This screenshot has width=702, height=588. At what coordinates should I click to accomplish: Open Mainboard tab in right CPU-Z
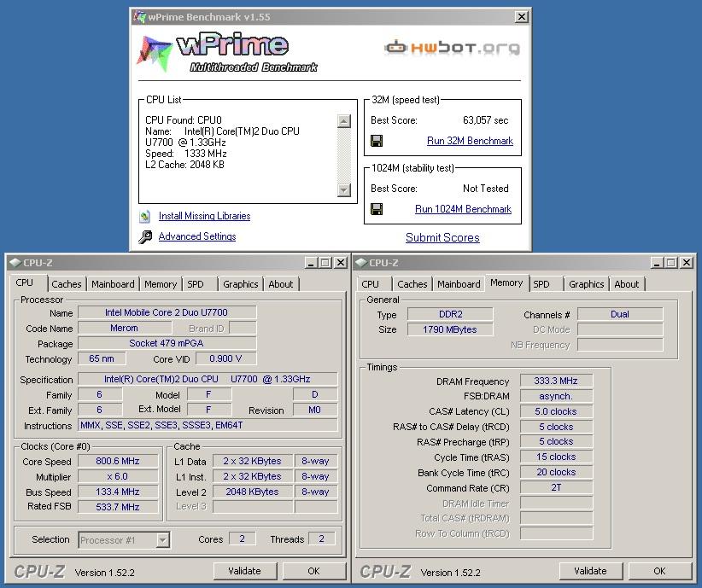(x=459, y=284)
